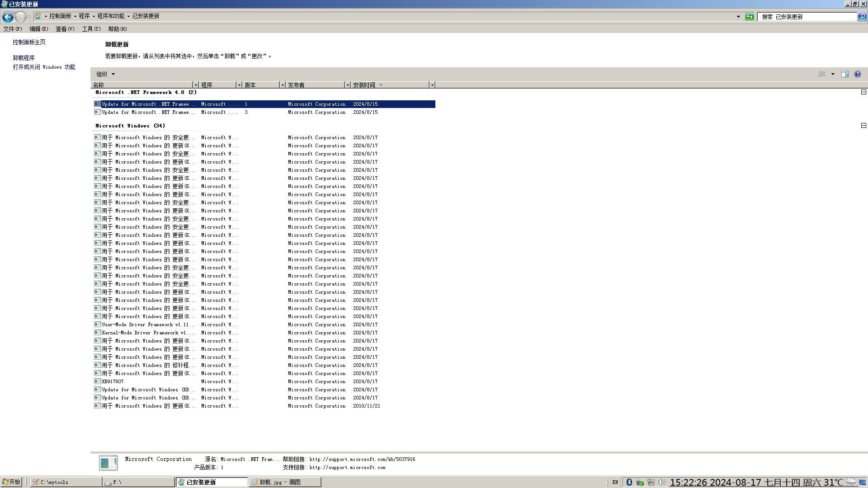Click the weather cloud tray icon
868x488 pixels.
coord(851,482)
